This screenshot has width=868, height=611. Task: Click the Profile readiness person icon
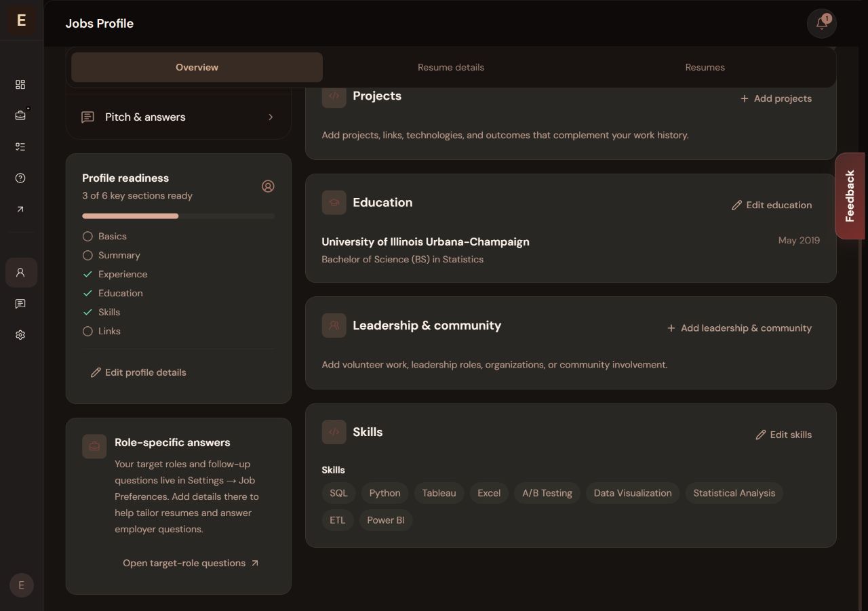(x=268, y=186)
